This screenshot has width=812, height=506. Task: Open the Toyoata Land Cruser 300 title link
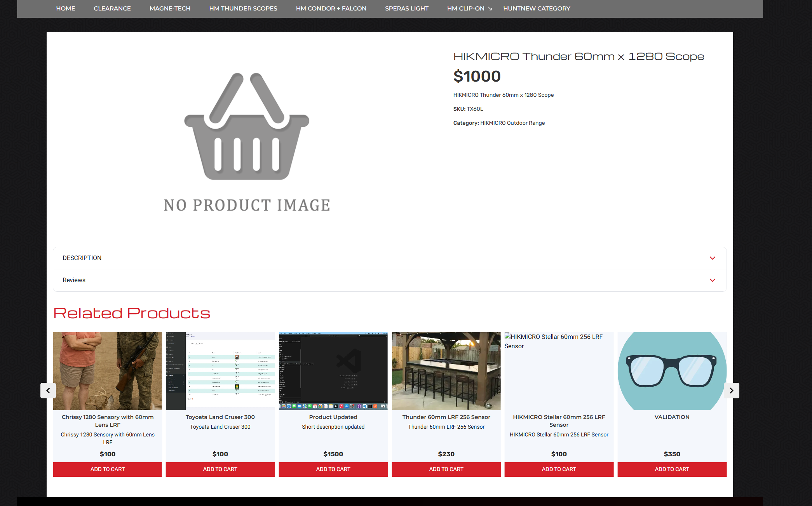click(220, 417)
